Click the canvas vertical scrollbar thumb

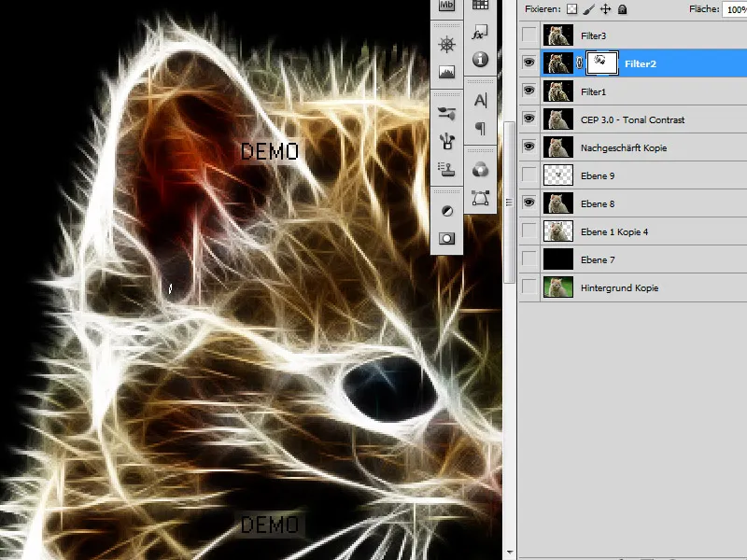509,202
